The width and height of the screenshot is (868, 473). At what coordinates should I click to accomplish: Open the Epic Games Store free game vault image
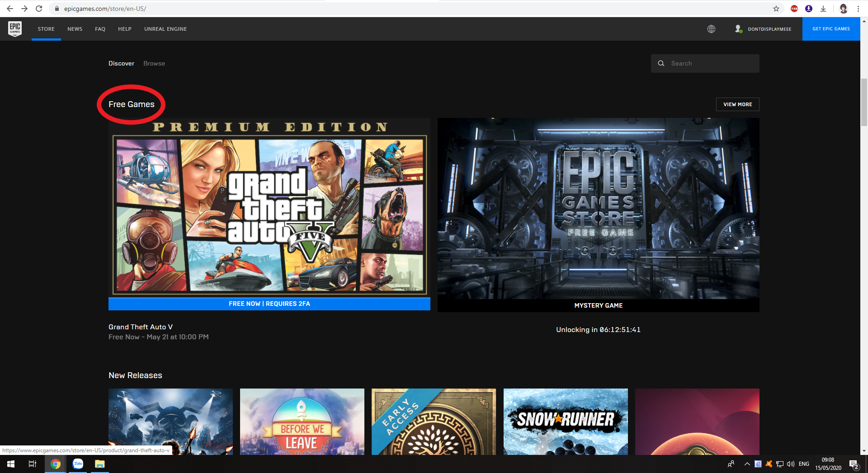click(599, 208)
